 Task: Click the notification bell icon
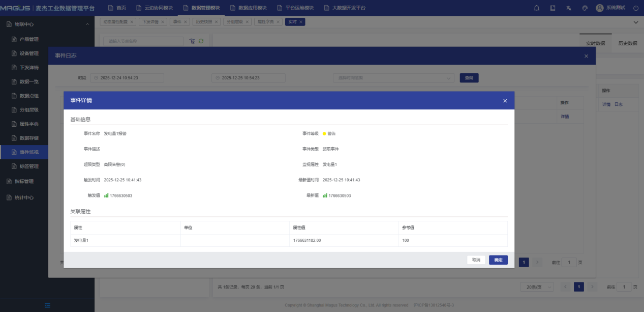click(x=537, y=8)
